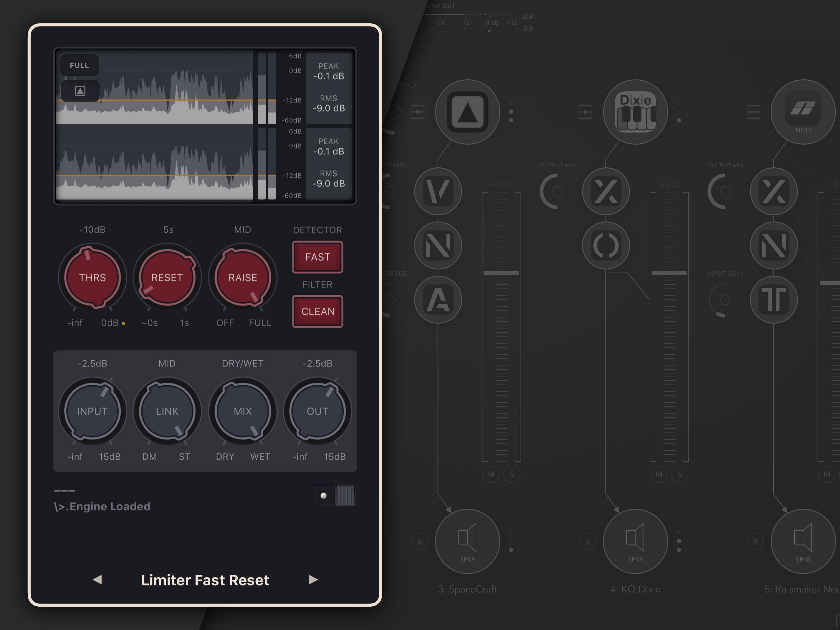Image resolution: width=840 pixels, height=630 pixels.
Task: Click the T-shaped effect node on Ruismaker channel
Action: [x=774, y=299]
